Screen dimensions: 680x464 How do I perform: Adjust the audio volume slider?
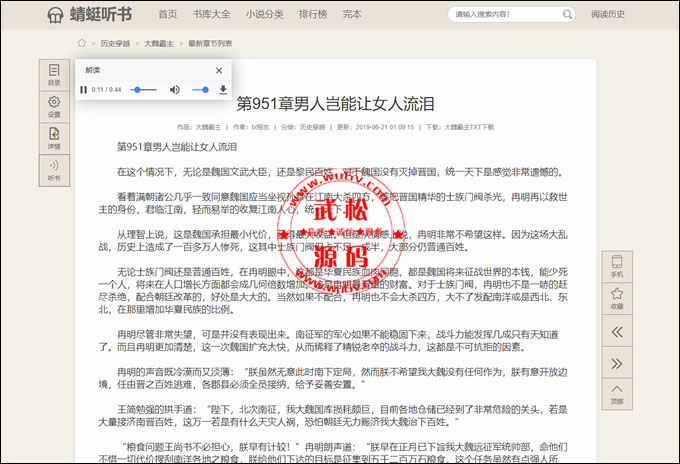pyautogui.click(x=200, y=90)
